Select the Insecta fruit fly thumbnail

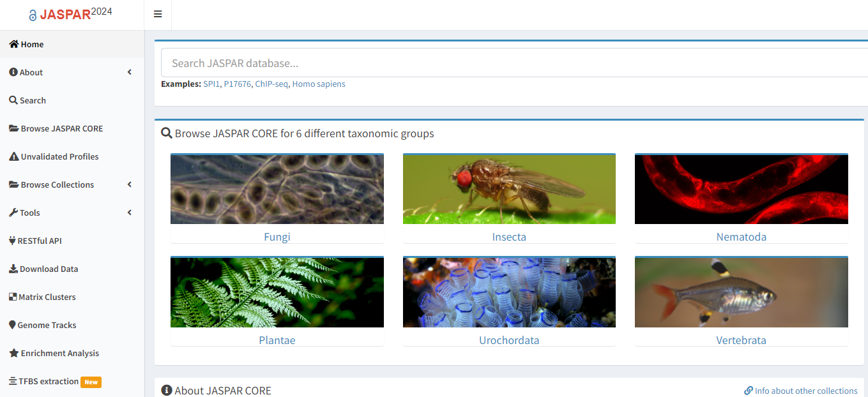pos(509,189)
